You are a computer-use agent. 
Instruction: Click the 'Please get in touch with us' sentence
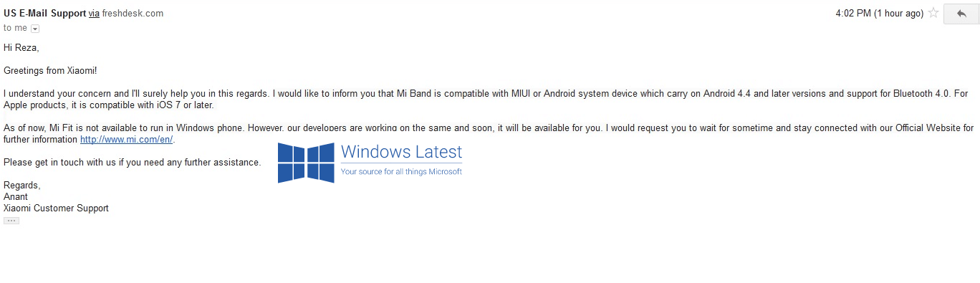click(x=133, y=163)
